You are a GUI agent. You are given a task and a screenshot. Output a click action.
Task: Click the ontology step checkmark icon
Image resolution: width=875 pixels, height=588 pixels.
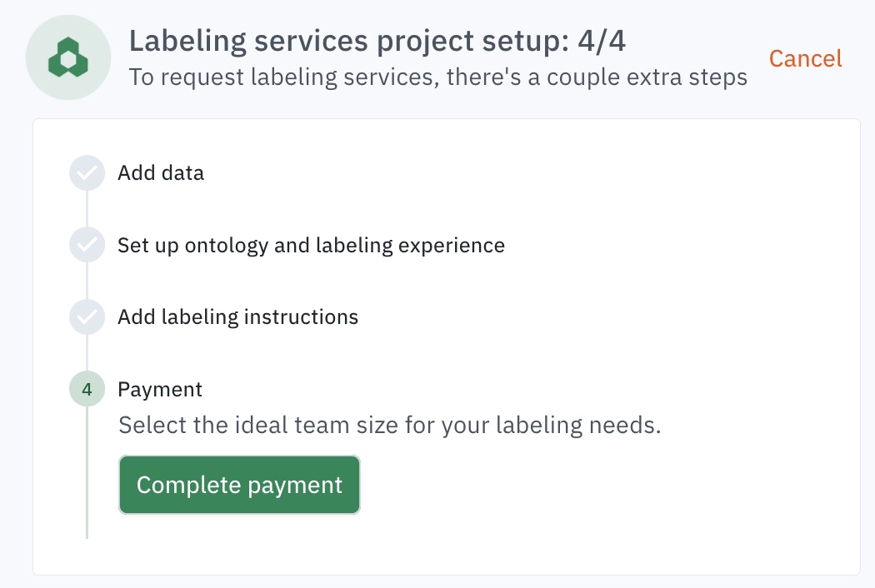[87, 245]
